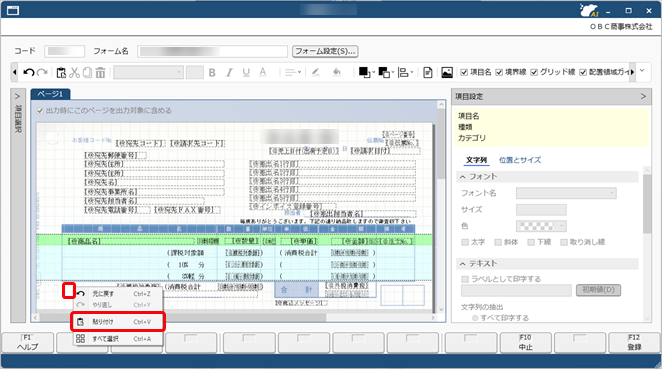
Task: Click the send-to-back order icon
Action: tap(384, 73)
